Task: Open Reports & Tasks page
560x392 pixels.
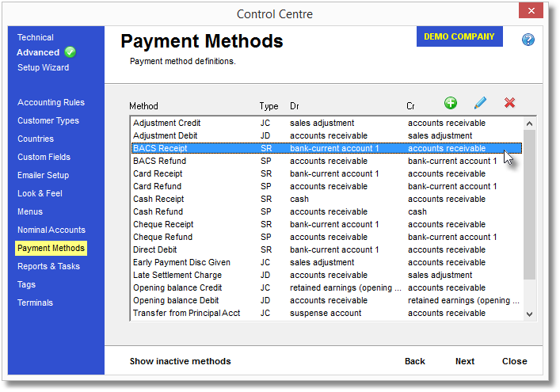Action: coord(48,266)
